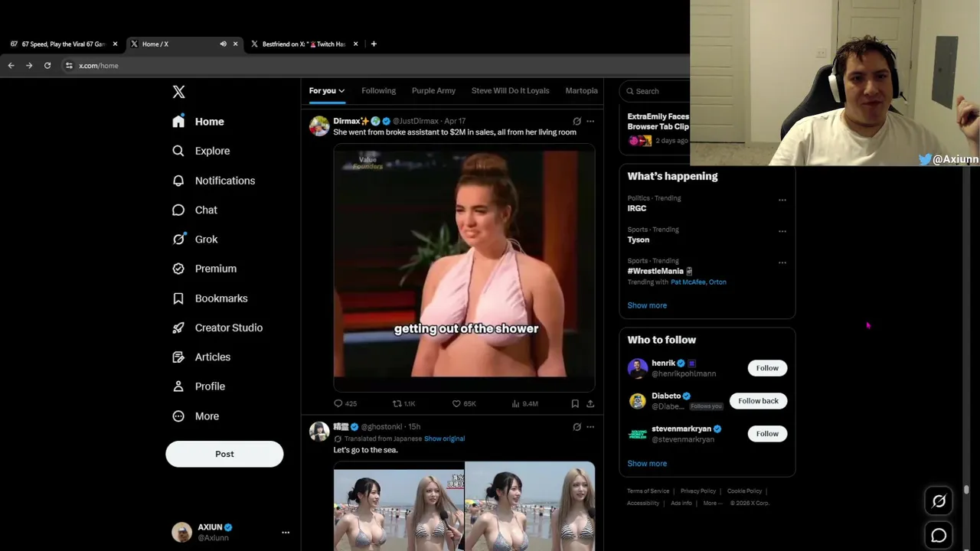Open the Grok floating button
This screenshot has height=551, width=980.
coord(939,501)
